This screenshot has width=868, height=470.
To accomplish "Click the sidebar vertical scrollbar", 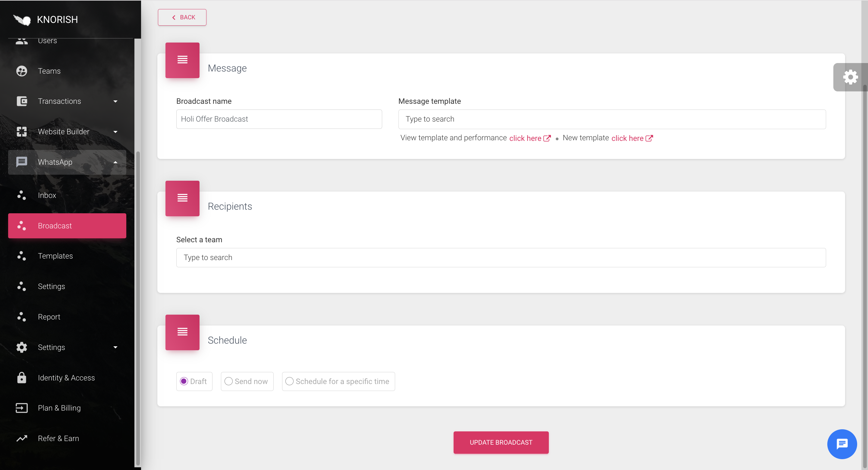I will [137, 309].
